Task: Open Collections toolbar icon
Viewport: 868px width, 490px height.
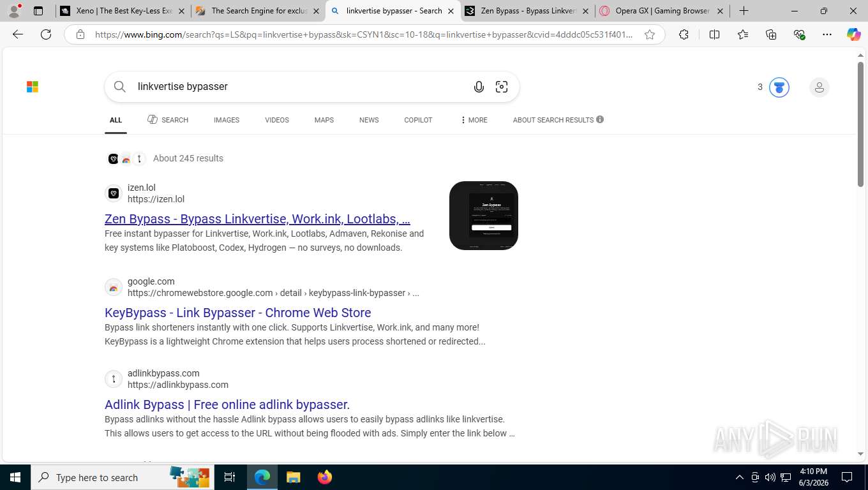Action: tap(771, 34)
